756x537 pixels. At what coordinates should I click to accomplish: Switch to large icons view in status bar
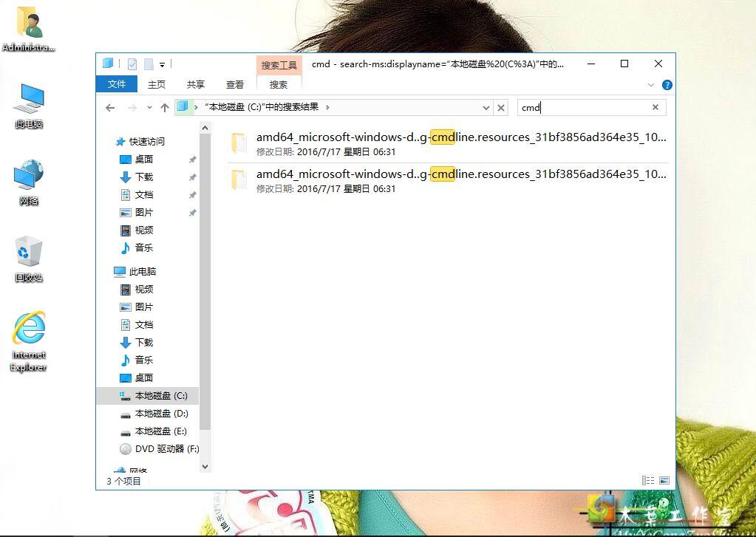click(664, 480)
